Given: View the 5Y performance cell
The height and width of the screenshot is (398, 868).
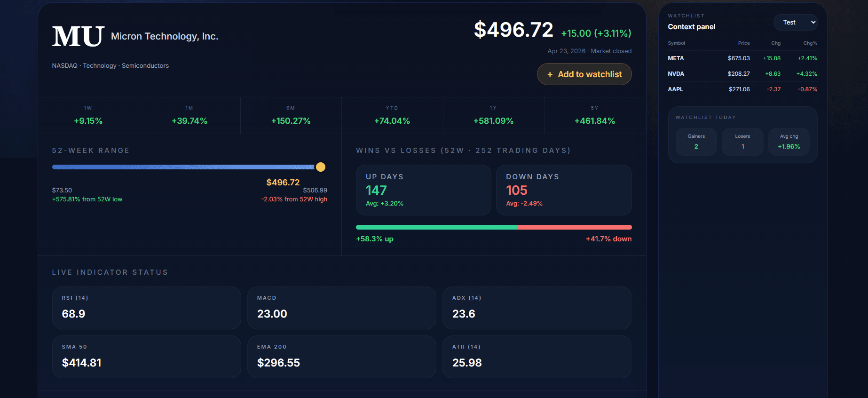Looking at the screenshot, I should coord(595,116).
